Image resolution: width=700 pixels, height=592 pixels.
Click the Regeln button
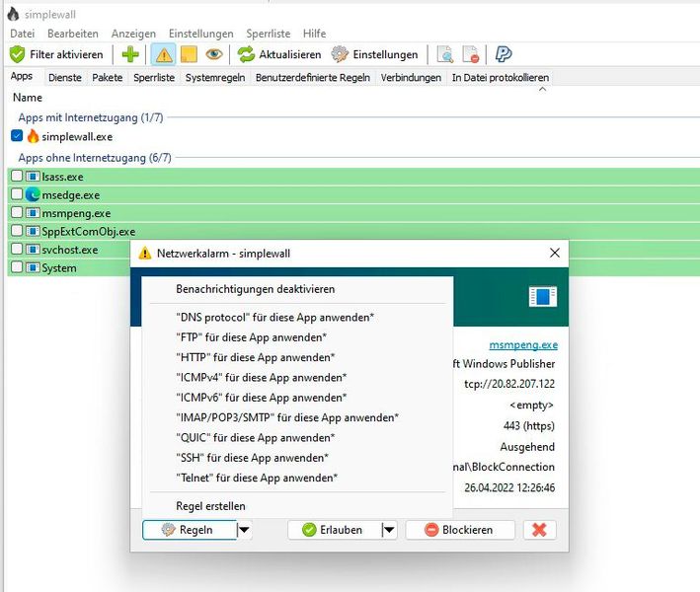coord(190,530)
